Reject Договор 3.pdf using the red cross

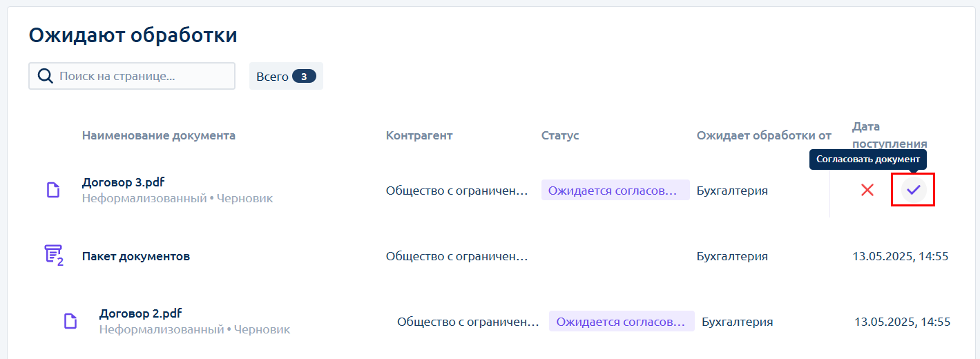coord(867,190)
